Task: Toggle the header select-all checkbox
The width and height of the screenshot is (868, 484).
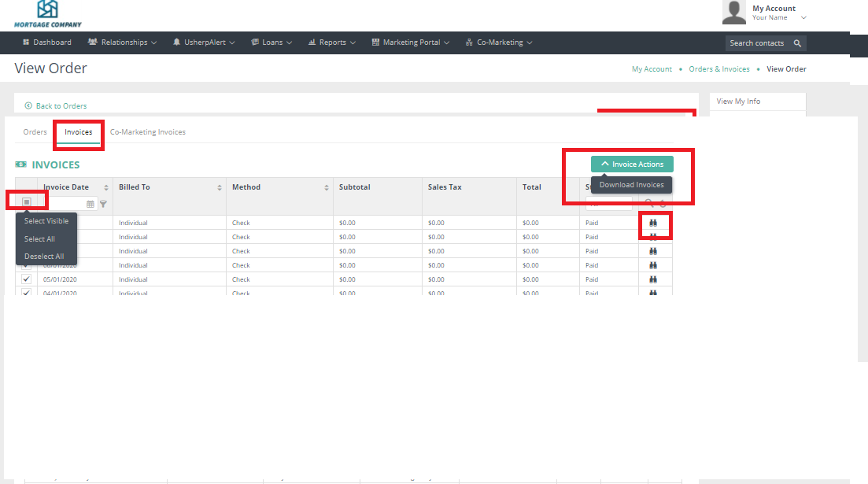Action: tap(26, 201)
